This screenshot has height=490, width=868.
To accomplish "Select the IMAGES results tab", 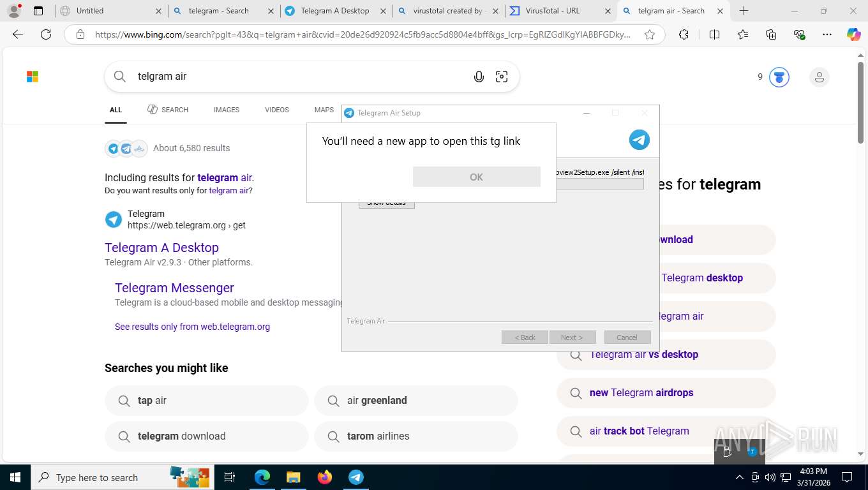I will click(x=227, y=110).
